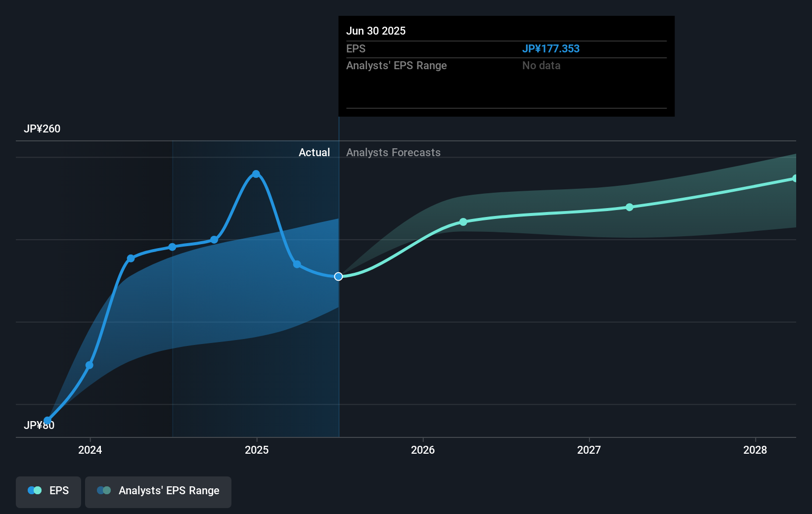812x514 pixels.
Task: Click the first EPS point near JP¥80
Action: pos(47,421)
